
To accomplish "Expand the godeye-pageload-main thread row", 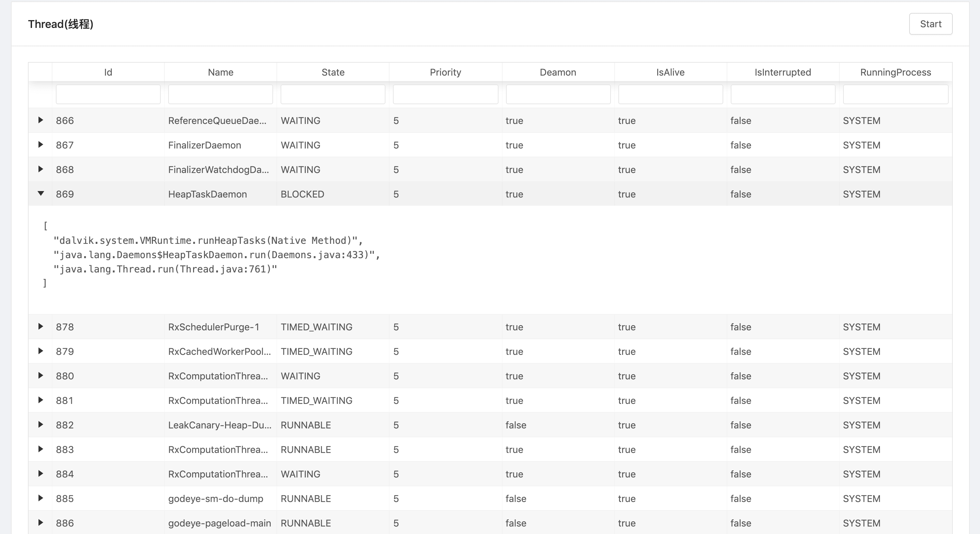I will point(41,523).
